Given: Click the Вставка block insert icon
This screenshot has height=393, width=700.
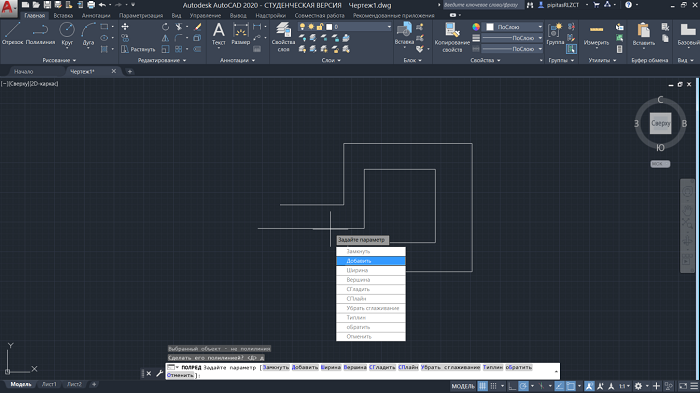Looking at the screenshot, I should pyautogui.click(x=404, y=34).
